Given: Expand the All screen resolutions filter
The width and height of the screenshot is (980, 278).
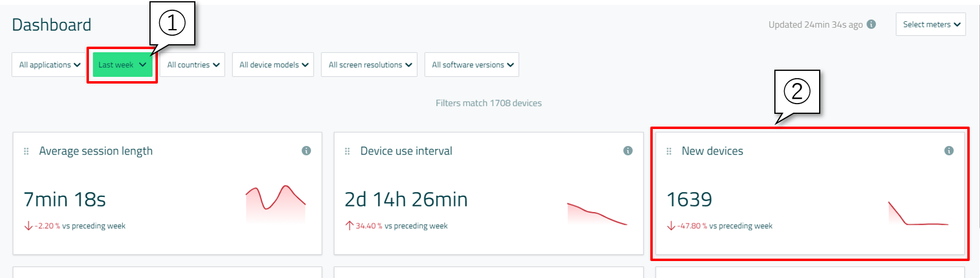Looking at the screenshot, I should (370, 65).
